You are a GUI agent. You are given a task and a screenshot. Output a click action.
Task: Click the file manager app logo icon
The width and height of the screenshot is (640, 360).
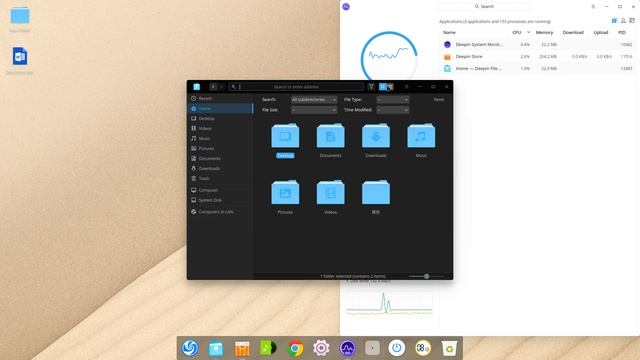coord(196,87)
